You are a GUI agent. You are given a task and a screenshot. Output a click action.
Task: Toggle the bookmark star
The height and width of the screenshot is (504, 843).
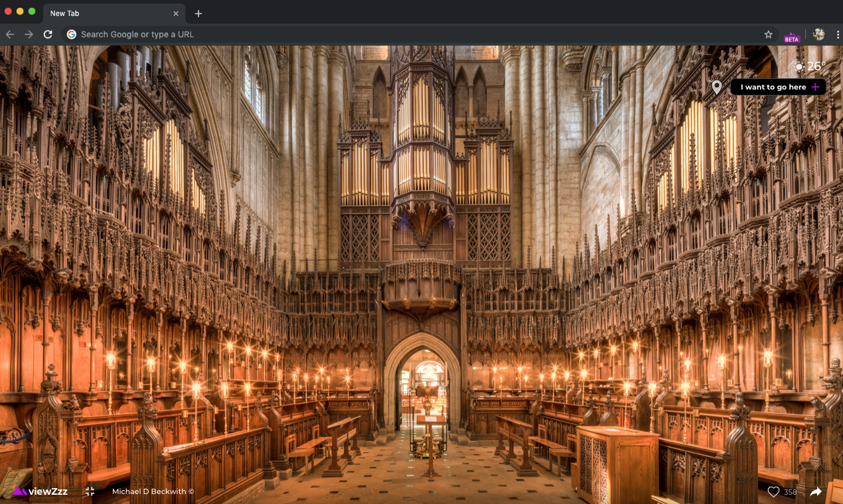pos(768,34)
